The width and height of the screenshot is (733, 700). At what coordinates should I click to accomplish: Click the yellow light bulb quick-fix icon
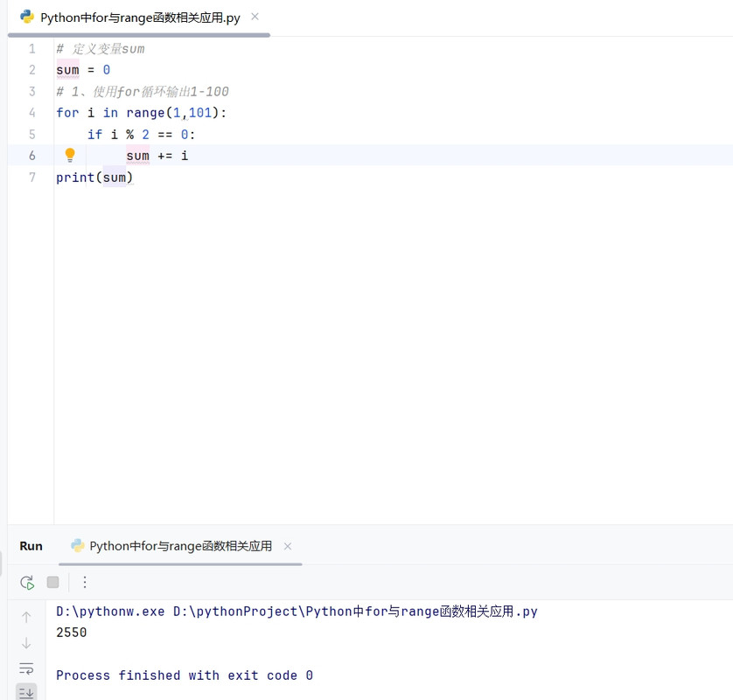pyautogui.click(x=70, y=155)
